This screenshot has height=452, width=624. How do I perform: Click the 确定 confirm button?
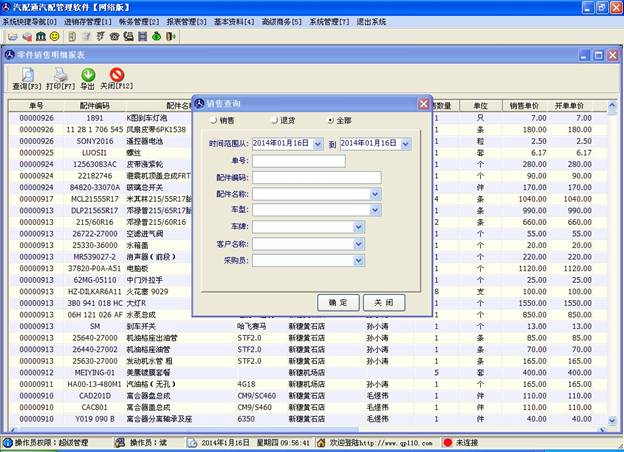pyautogui.click(x=338, y=302)
